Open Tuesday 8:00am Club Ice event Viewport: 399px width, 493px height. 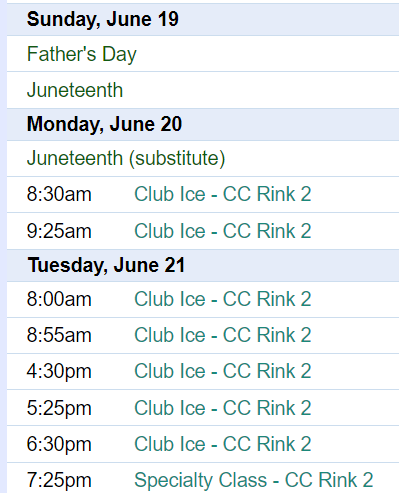tap(223, 299)
